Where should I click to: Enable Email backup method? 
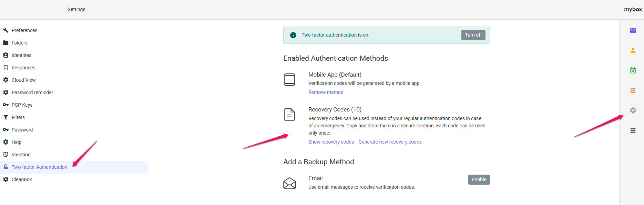(479, 179)
